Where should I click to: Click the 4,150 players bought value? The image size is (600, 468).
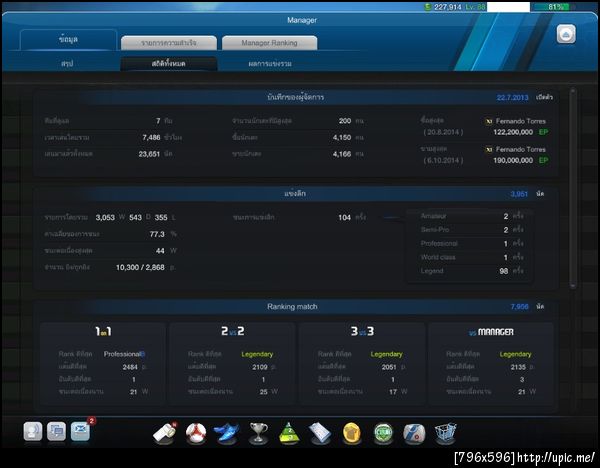click(342, 137)
